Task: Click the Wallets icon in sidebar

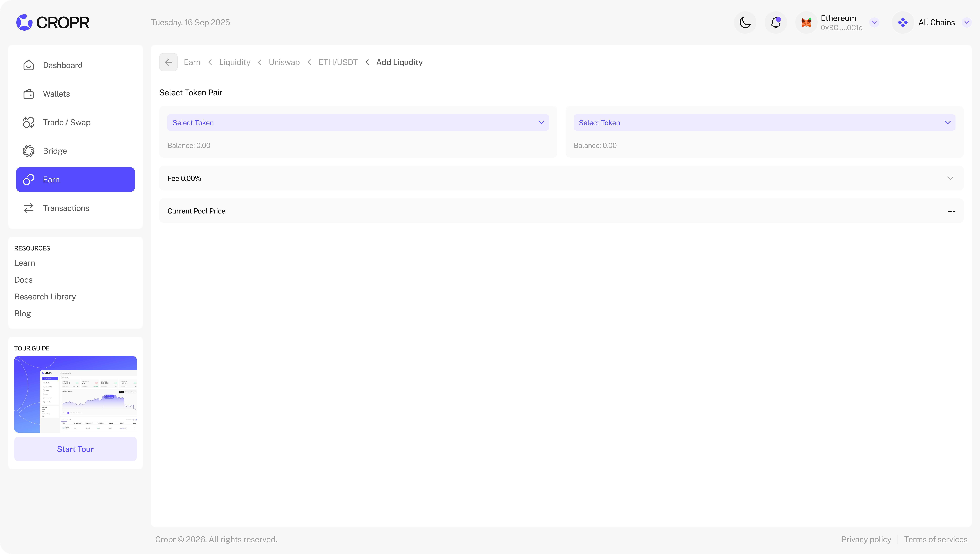Action: pyautogui.click(x=29, y=94)
